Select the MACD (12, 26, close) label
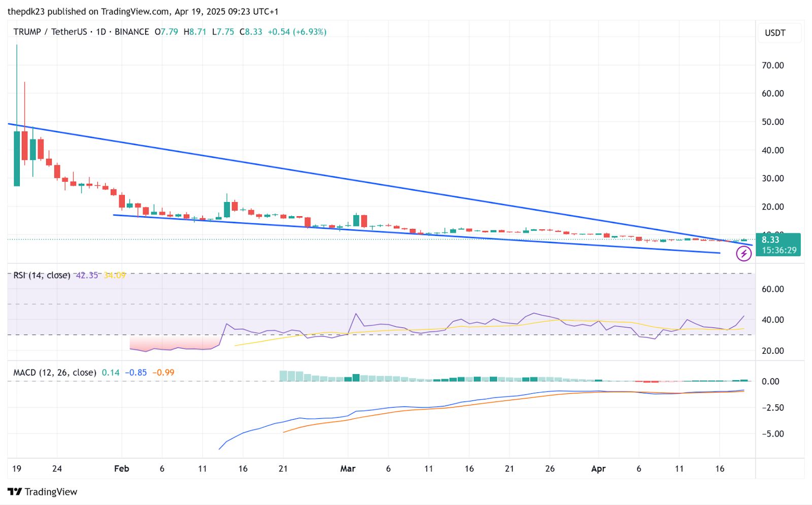This screenshot has height=505, width=812. pos(55,373)
